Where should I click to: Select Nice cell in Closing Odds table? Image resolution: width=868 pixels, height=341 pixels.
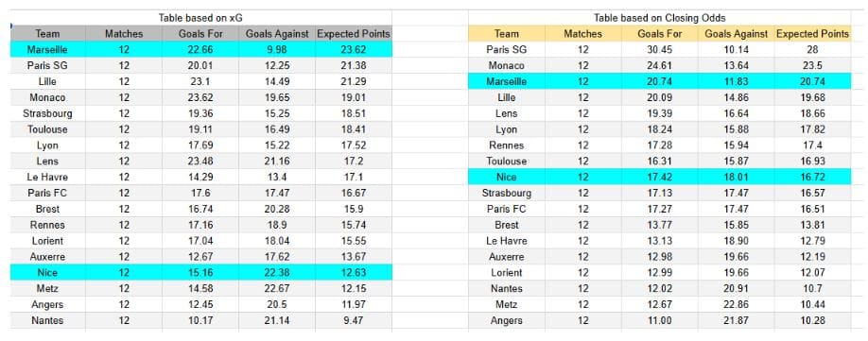point(507,177)
